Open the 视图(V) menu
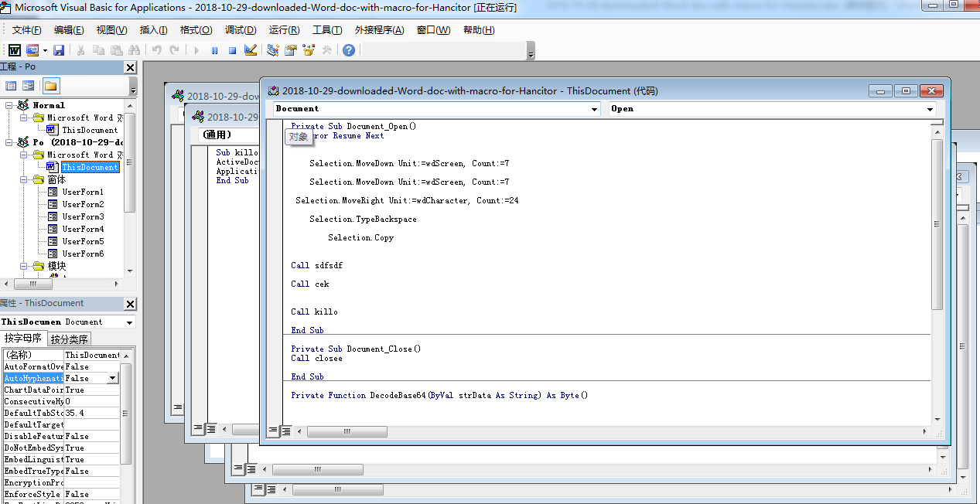The height and width of the screenshot is (504, 980). (x=111, y=30)
